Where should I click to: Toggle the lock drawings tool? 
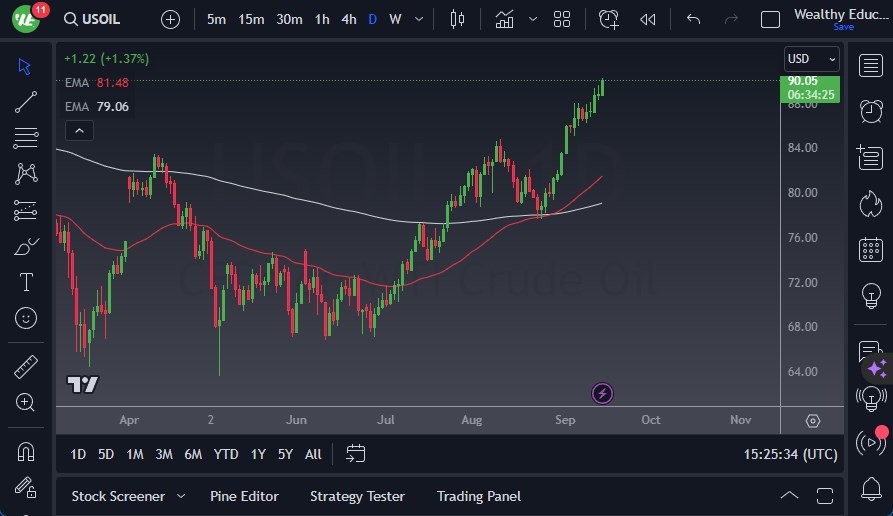point(26,488)
